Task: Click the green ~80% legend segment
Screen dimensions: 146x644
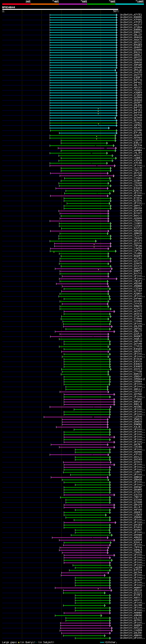Action: pos(101,4)
